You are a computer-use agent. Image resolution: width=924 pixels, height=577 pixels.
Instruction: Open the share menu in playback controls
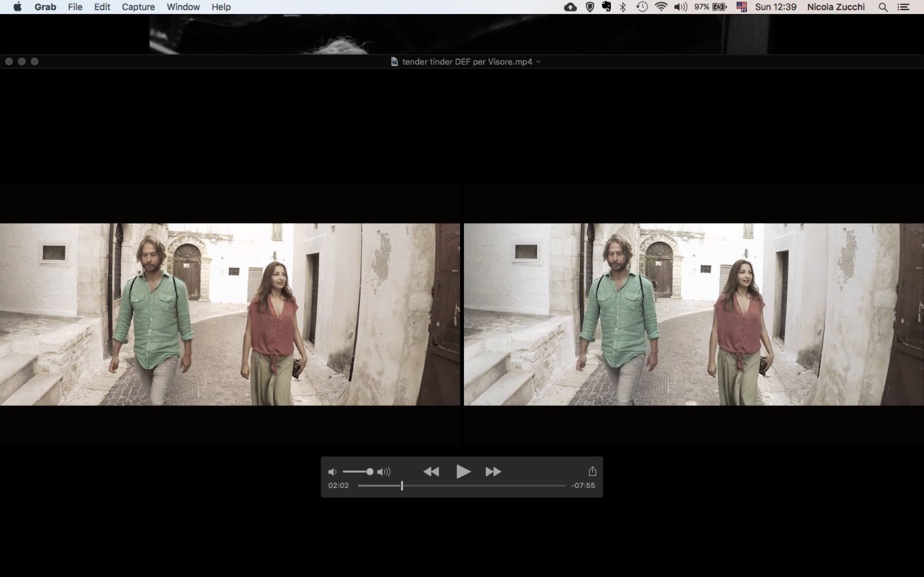[592, 471]
